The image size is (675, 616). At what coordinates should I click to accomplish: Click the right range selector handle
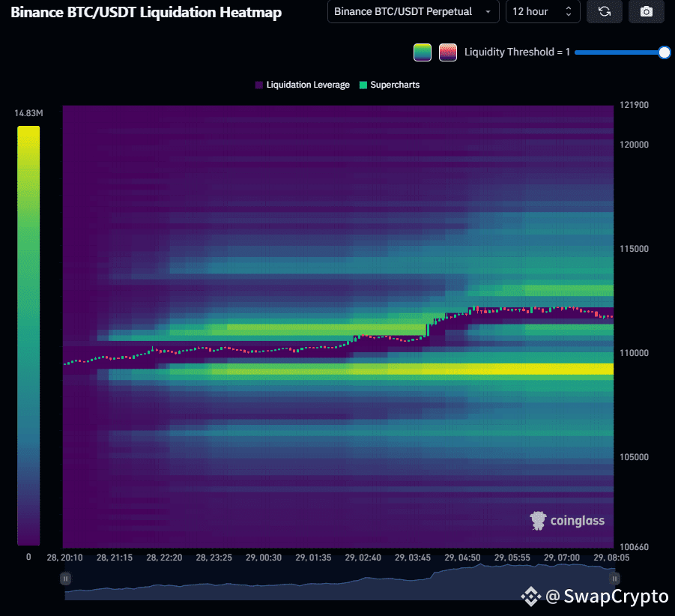tap(614, 579)
